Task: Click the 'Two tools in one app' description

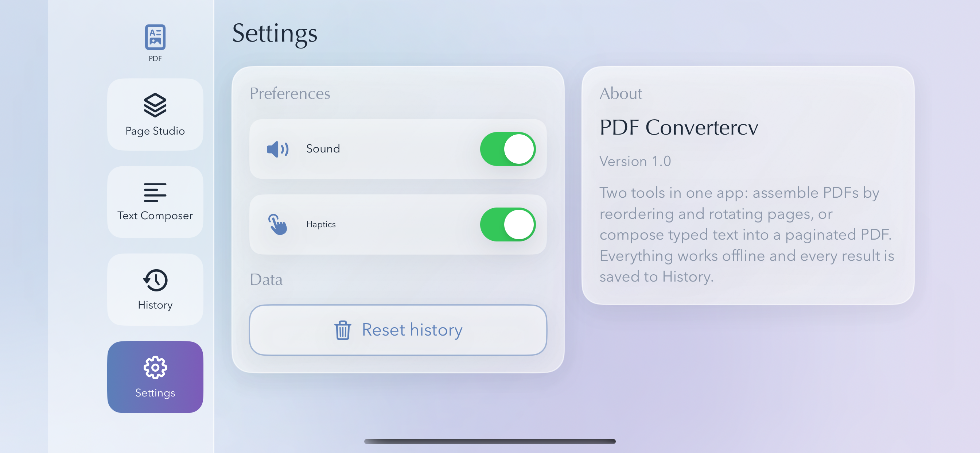Action: coord(747,235)
